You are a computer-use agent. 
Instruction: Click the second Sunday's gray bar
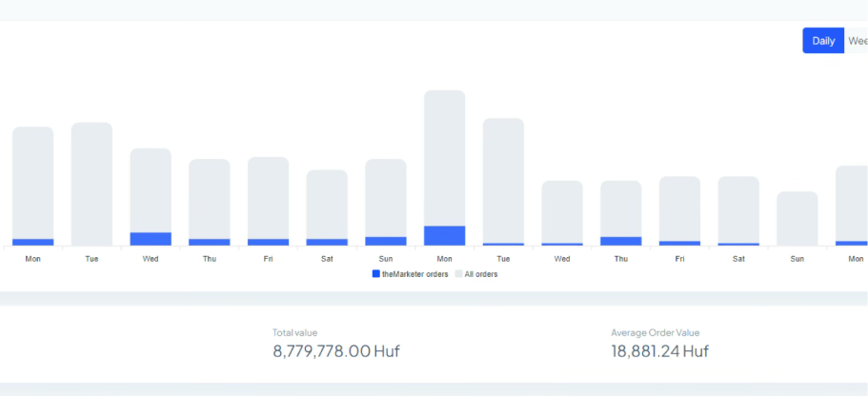(797, 218)
